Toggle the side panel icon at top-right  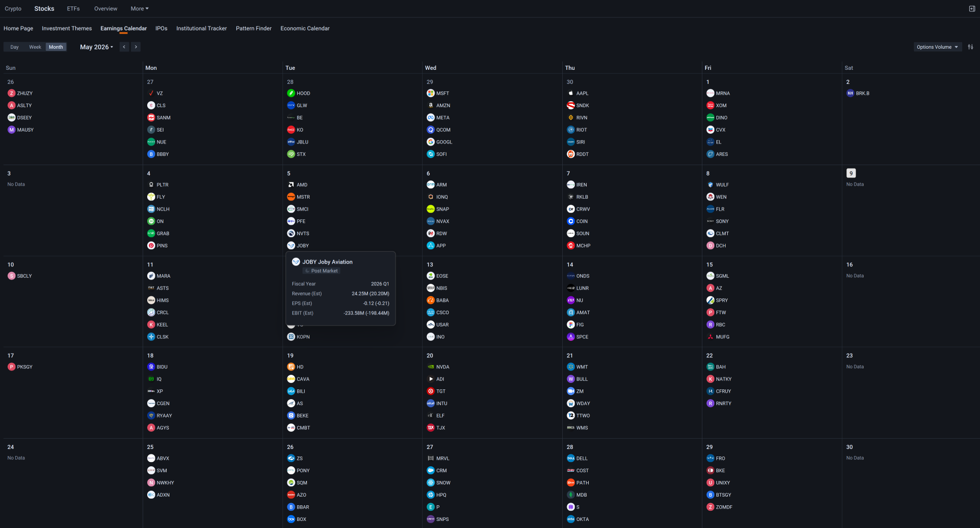tap(972, 9)
